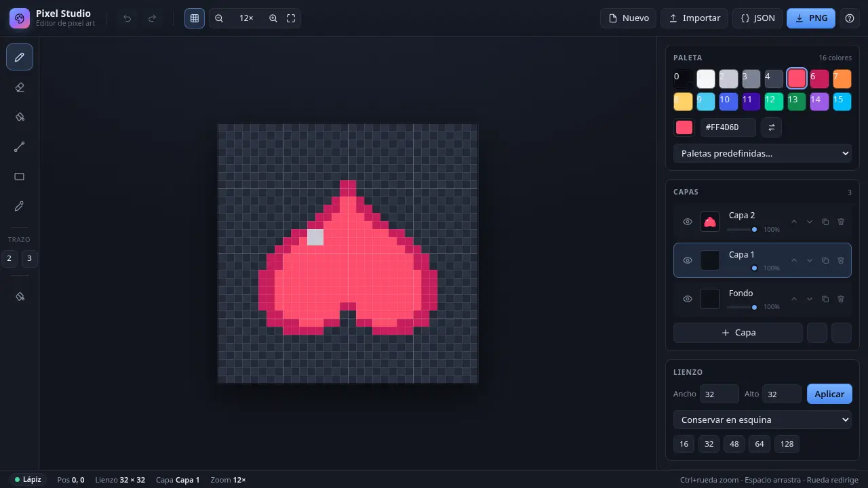Toggle the pixel grid overlay

[x=195, y=18]
